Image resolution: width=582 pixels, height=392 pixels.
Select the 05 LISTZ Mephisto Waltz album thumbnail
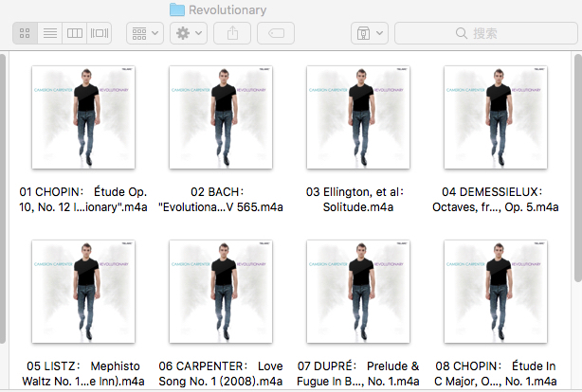83,292
